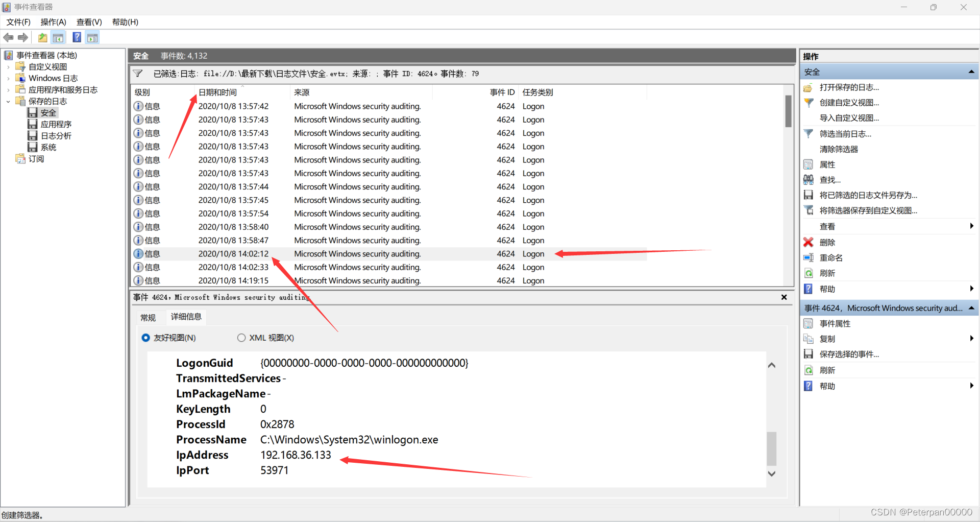
Task: Click the filter current log funnel icon
Action: point(808,134)
